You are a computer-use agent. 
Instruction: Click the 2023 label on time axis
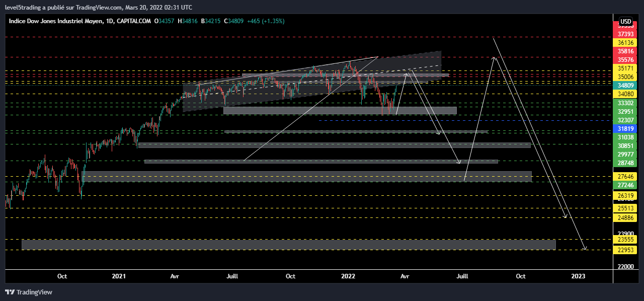[578, 276]
